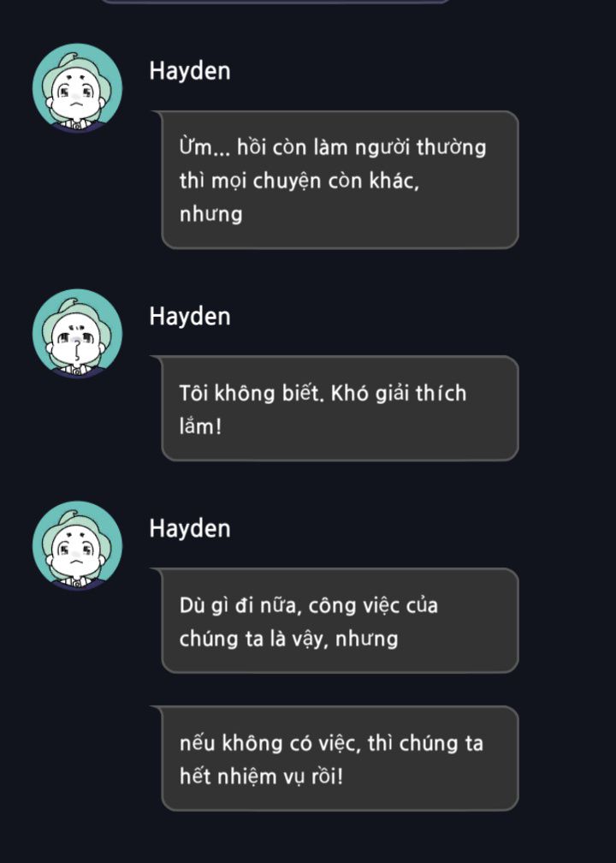Open Hayden's frowning avatar above the "Ừm..." message
The image size is (616, 863).
pyautogui.click(x=78, y=88)
